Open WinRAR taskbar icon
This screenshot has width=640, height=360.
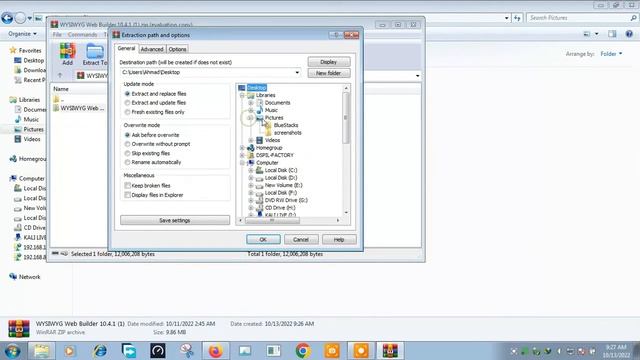point(390,351)
